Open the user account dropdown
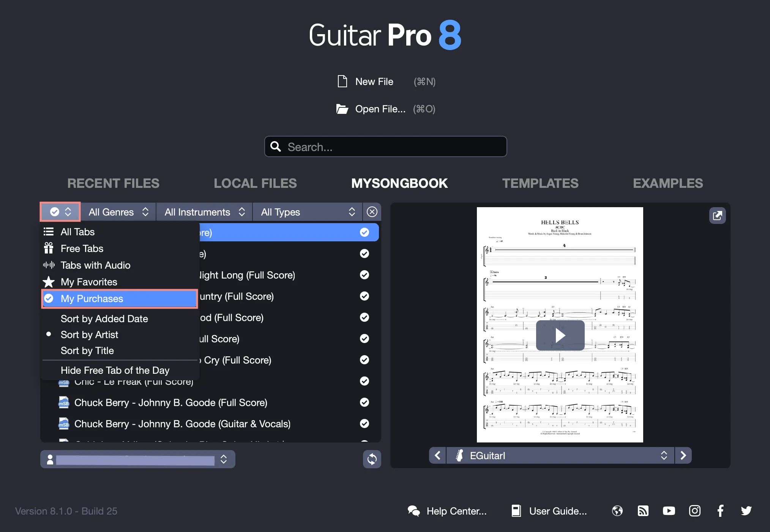 (138, 459)
